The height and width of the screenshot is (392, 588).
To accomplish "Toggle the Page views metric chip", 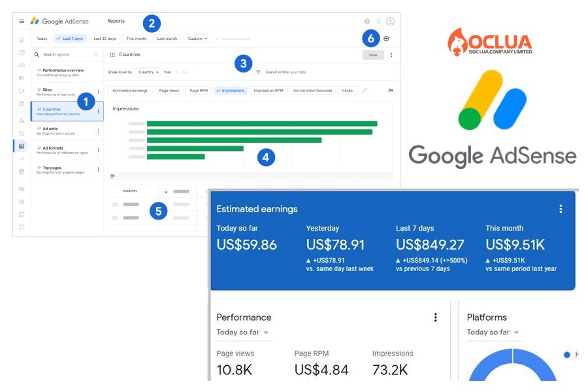I will pos(169,90).
